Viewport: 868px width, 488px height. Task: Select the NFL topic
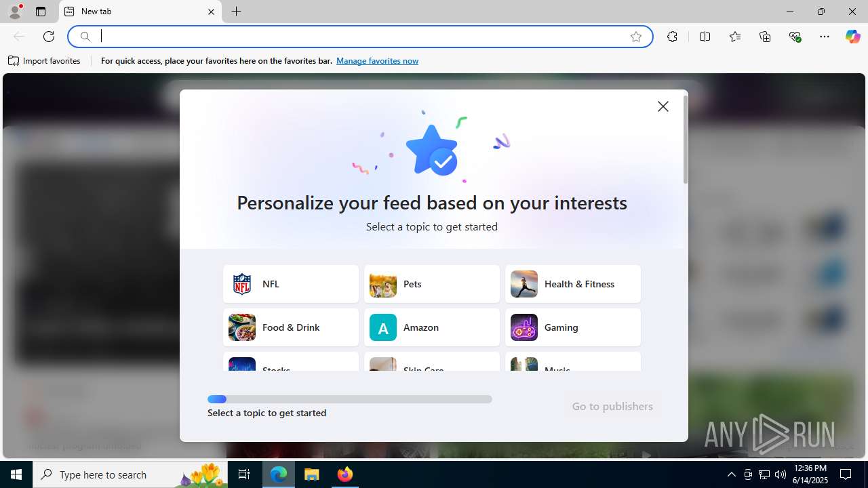click(291, 284)
